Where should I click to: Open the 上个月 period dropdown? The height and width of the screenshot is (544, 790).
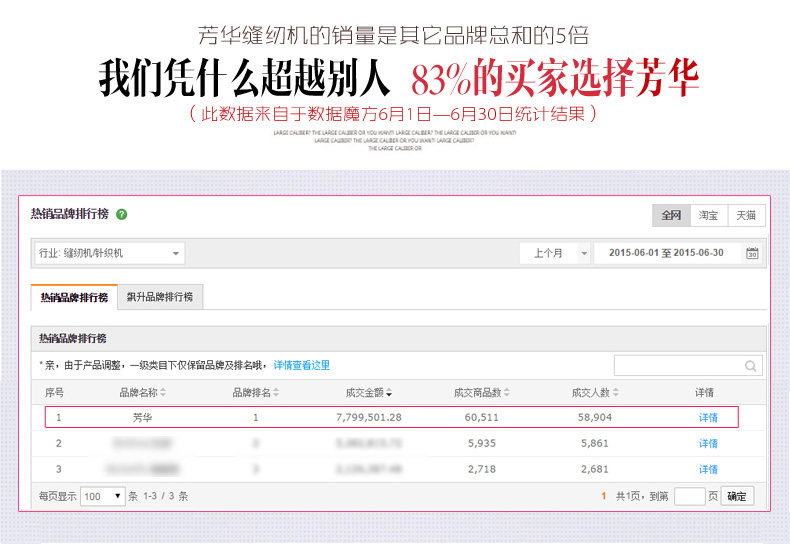tap(555, 253)
